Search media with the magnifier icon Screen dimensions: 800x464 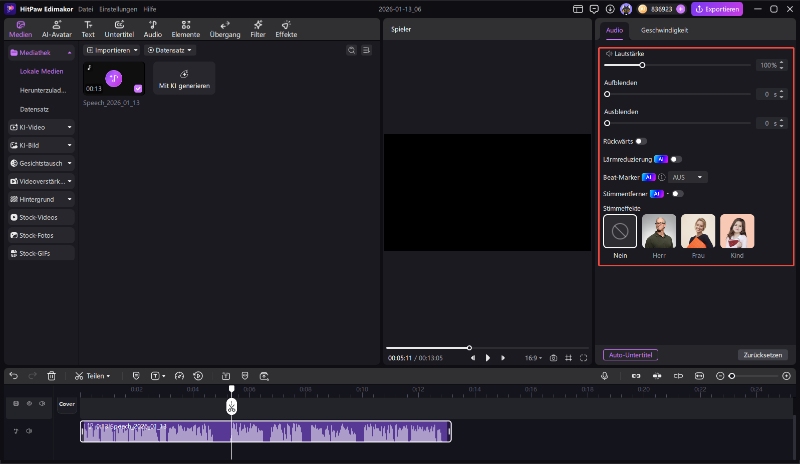[x=351, y=49]
